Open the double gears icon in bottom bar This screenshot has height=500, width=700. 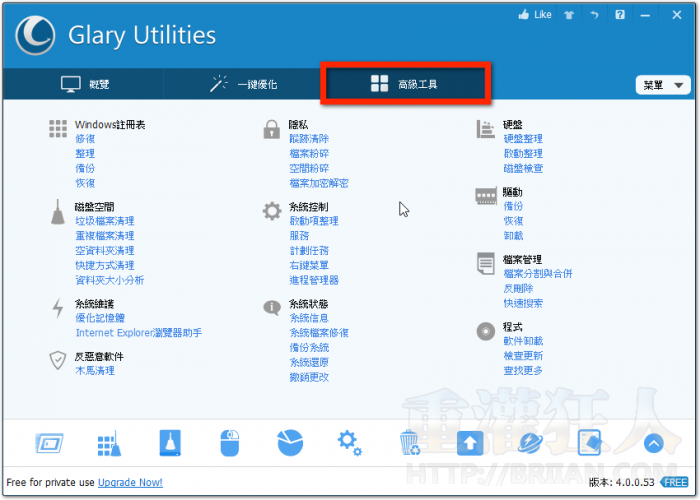pos(350,443)
